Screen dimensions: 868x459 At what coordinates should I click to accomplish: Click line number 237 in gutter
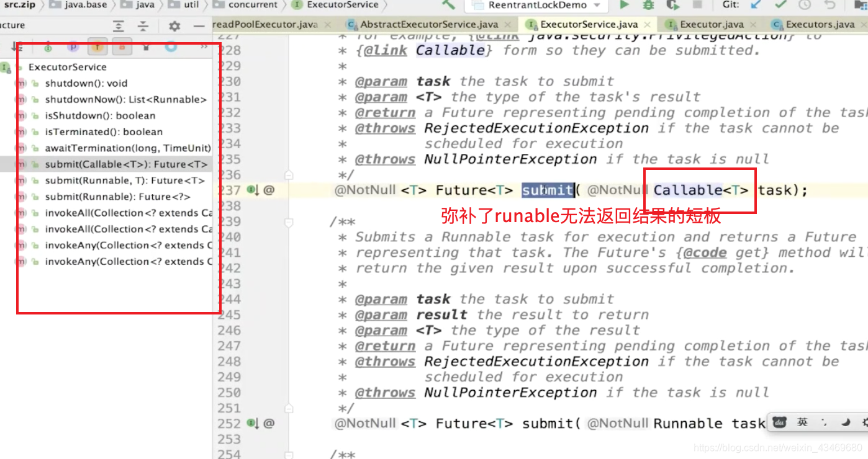coord(228,190)
